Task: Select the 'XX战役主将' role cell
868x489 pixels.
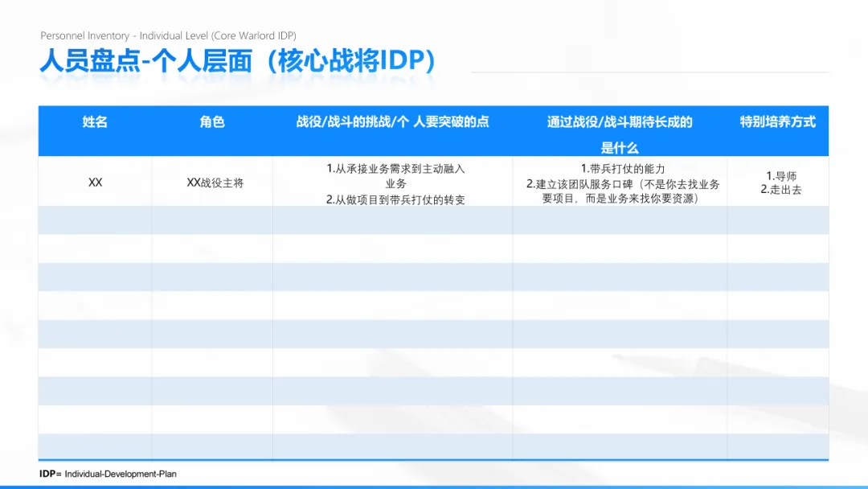Action: pos(215,183)
